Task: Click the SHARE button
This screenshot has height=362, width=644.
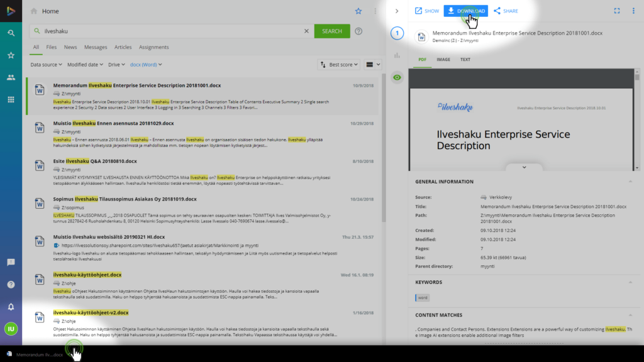Action: 506,11
